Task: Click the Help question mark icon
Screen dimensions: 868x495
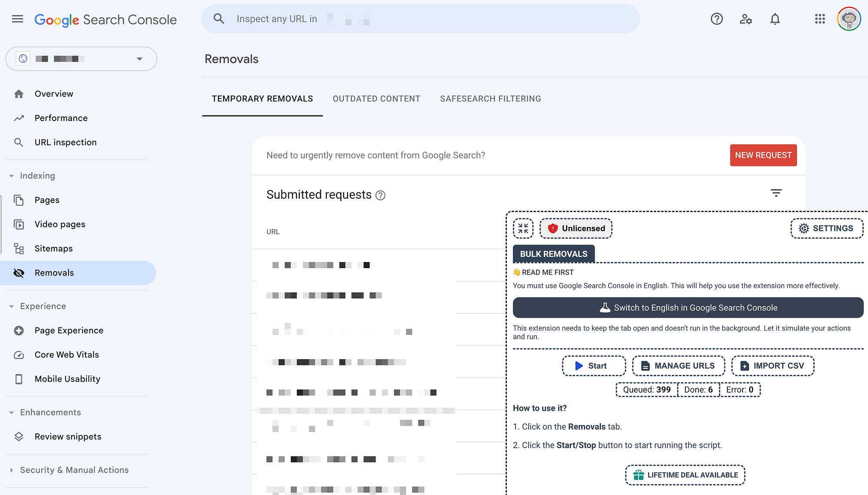Action: coord(717,19)
